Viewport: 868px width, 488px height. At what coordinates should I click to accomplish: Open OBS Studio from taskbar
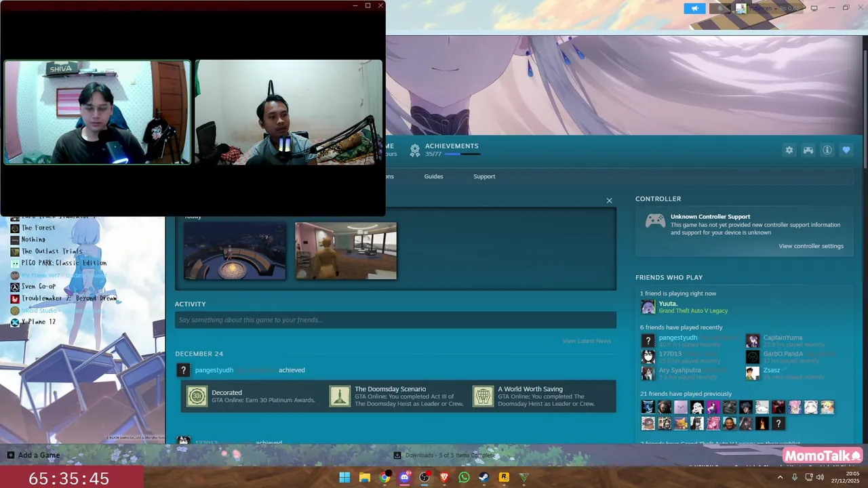425,478
